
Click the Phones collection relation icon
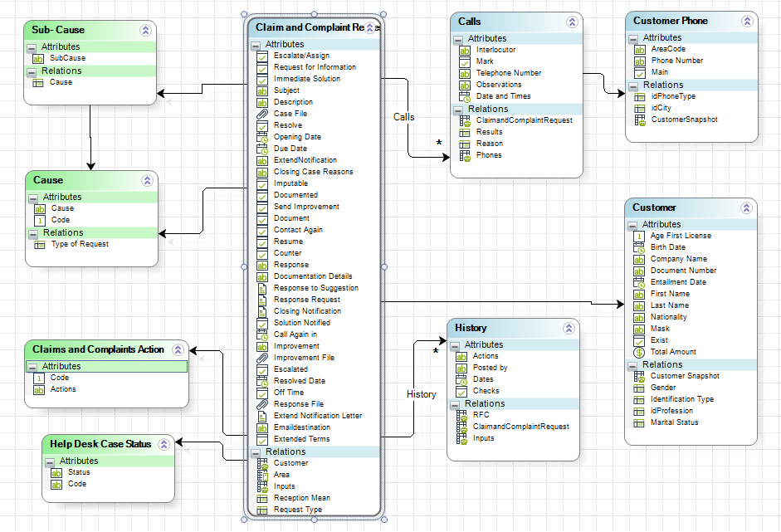(x=465, y=156)
